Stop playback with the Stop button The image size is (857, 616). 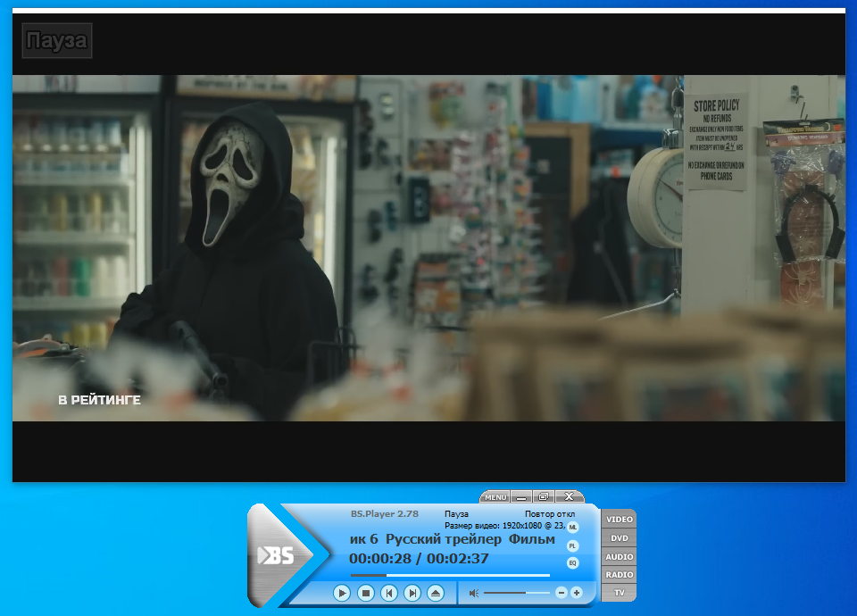366,593
